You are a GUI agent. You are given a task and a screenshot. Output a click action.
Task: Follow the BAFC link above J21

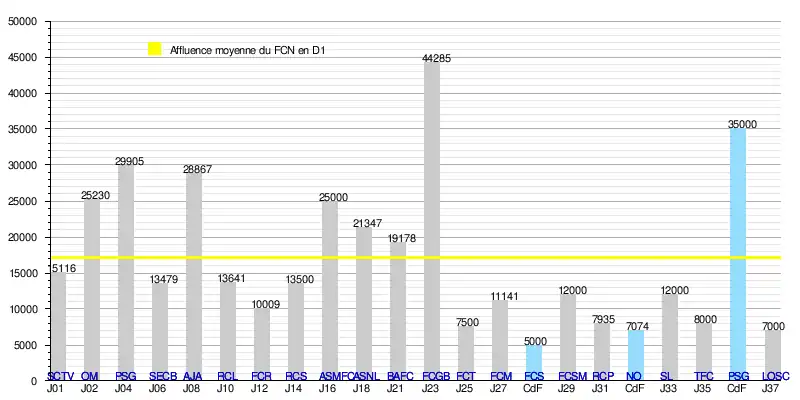click(397, 376)
